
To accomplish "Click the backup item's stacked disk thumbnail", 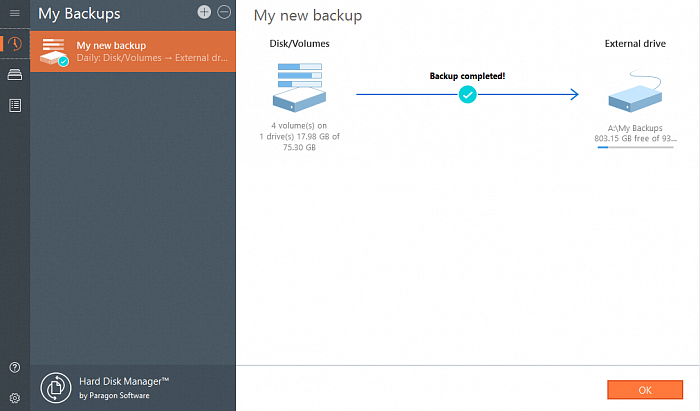I will point(54,52).
